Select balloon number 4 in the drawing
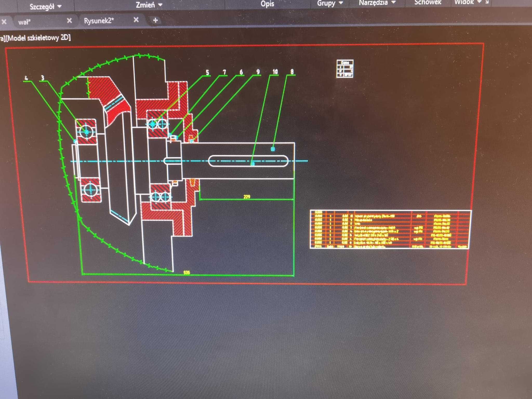The height and width of the screenshot is (399, 532). pyautogui.click(x=26, y=78)
